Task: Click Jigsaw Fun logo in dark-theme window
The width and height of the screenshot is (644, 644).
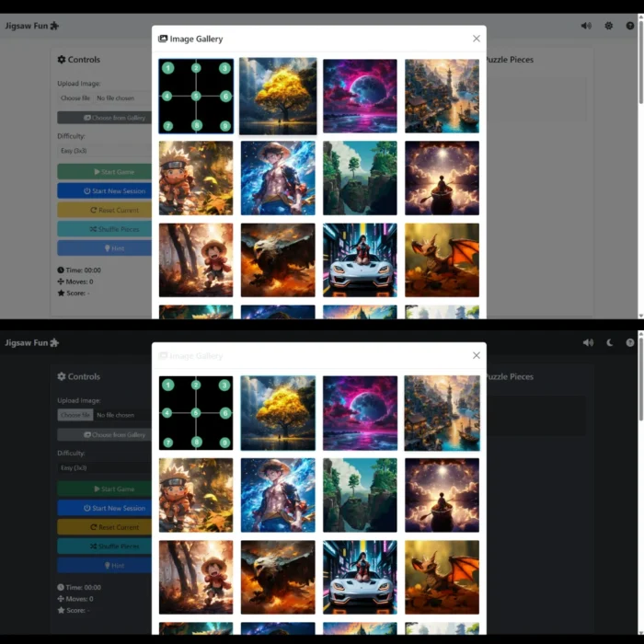Action: coord(31,342)
